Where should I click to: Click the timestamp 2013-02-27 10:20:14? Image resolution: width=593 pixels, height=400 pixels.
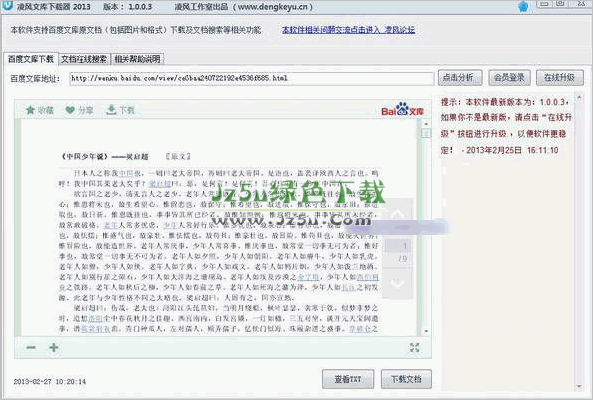[x=50, y=381]
